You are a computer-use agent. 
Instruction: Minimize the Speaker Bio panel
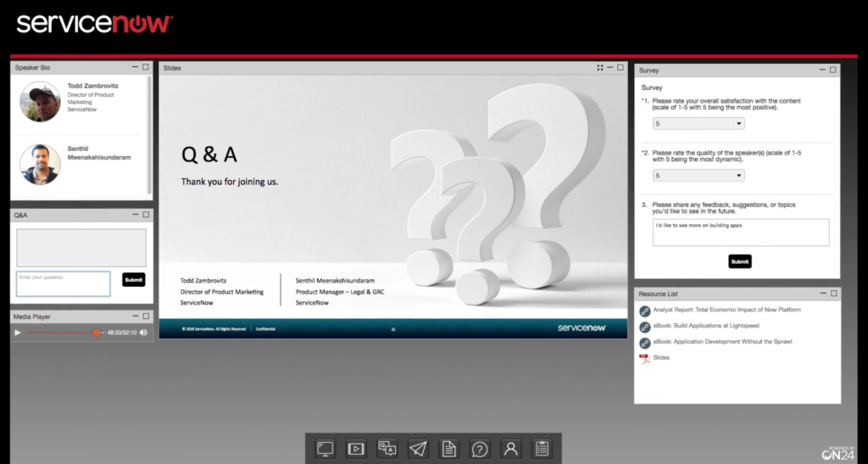(135, 67)
